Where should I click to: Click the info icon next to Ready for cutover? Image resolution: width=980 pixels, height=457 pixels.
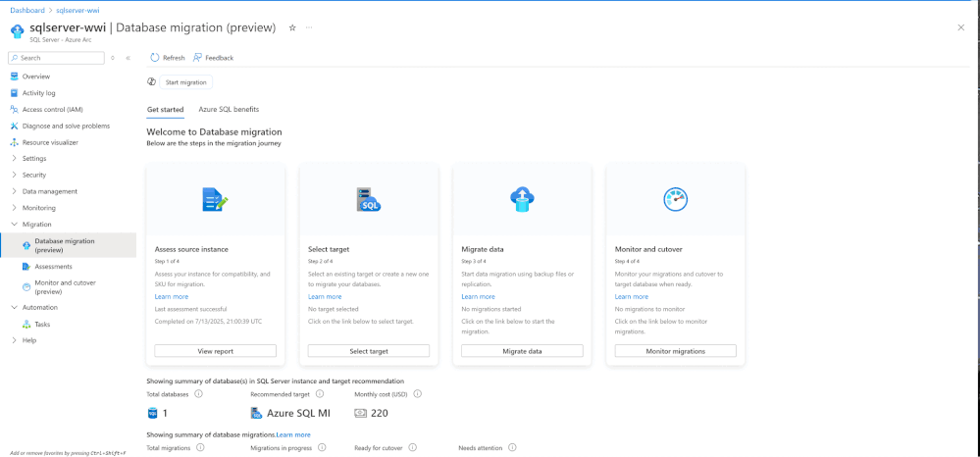[x=413, y=447]
